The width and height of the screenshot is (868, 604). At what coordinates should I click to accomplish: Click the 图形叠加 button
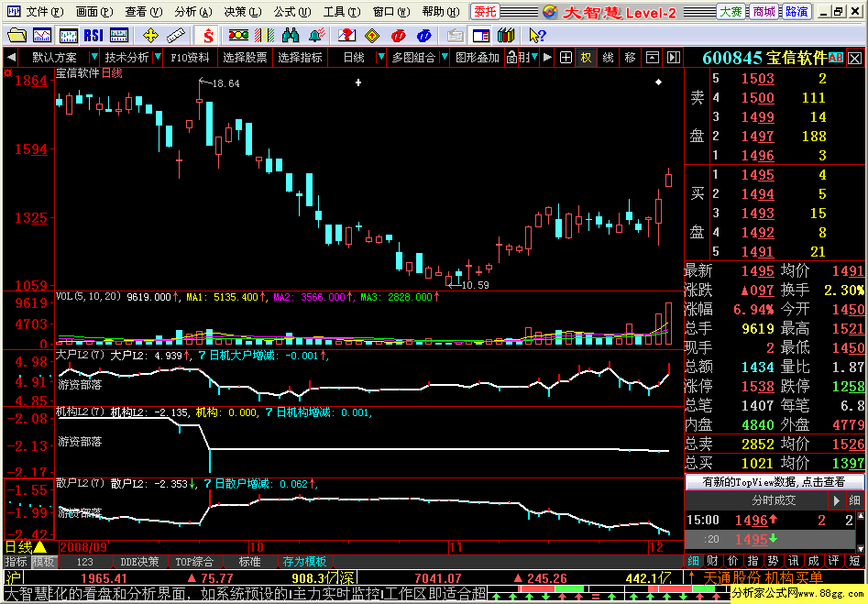(x=478, y=57)
